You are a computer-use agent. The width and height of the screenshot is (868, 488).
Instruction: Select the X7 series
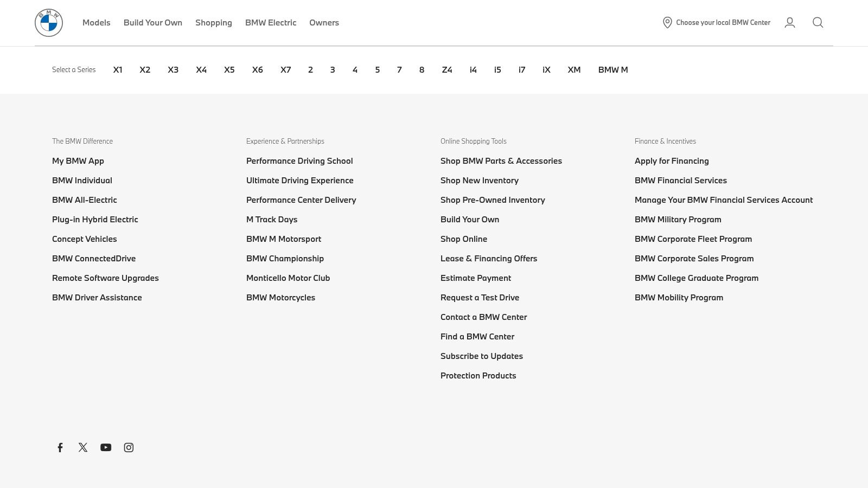click(x=286, y=70)
